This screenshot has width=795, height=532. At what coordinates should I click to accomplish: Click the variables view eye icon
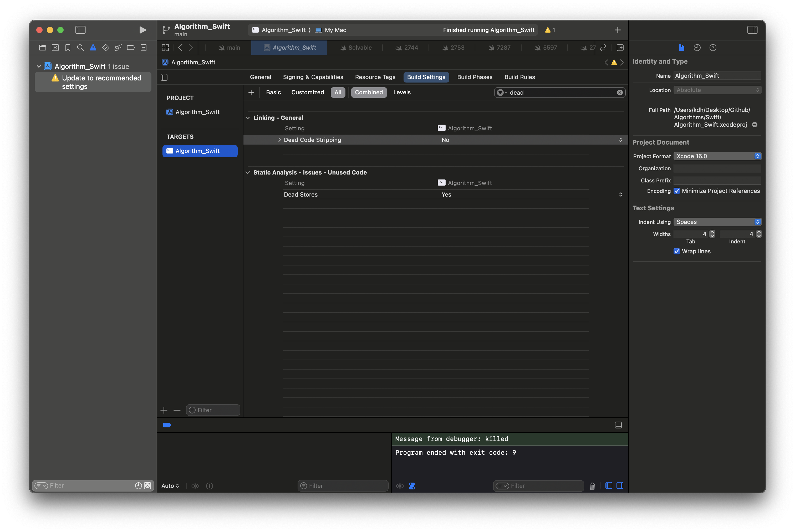195,486
